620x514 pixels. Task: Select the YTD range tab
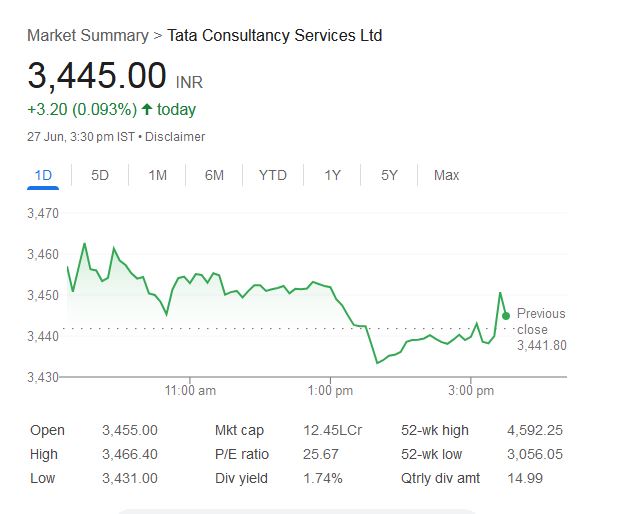pos(272,175)
